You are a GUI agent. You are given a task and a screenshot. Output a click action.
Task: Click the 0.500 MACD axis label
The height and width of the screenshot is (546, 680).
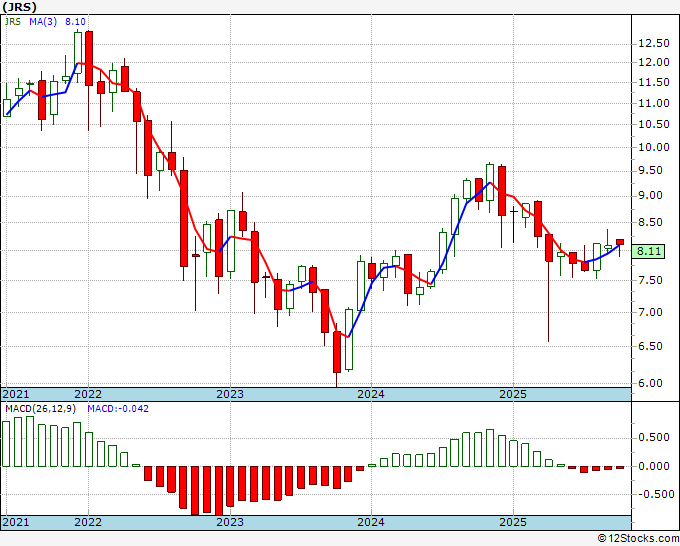[x=654, y=438]
